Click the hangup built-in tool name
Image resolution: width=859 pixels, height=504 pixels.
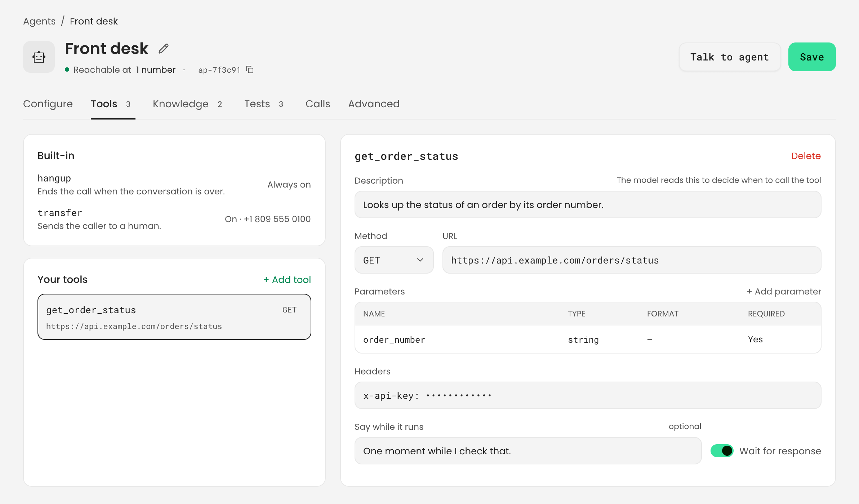pos(54,178)
